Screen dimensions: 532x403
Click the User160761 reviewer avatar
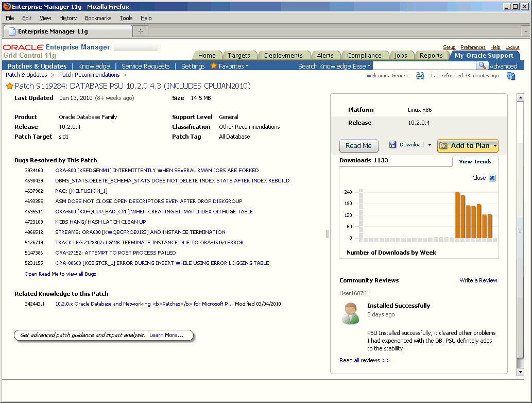tap(351, 313)
